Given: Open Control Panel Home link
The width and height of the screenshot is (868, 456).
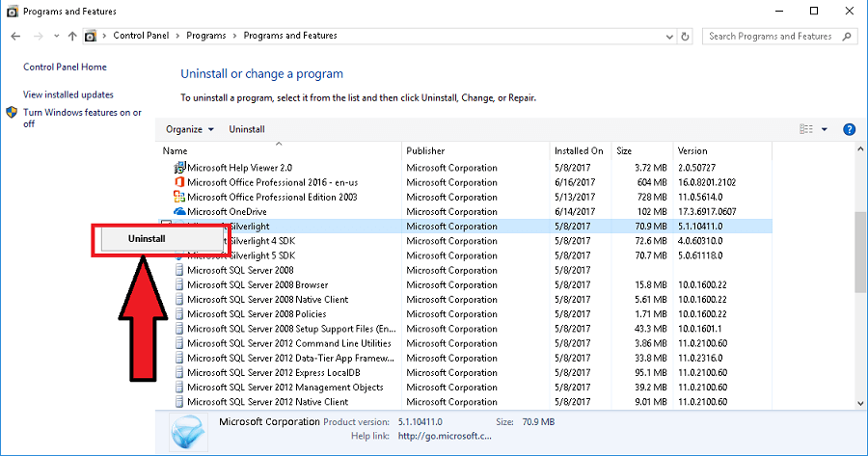Looking at the screenshot, I should 65,67.
